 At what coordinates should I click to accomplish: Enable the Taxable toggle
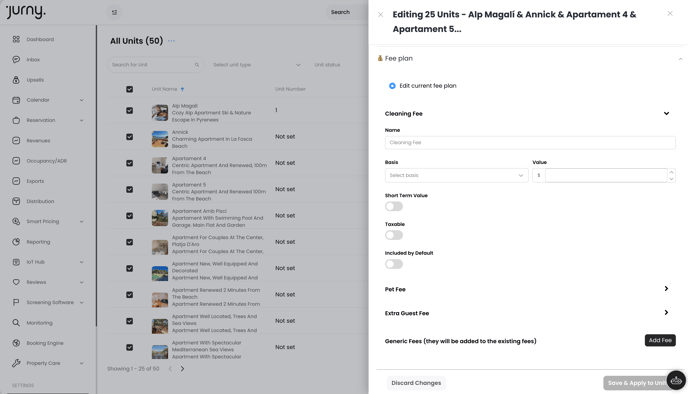(394, 235)
